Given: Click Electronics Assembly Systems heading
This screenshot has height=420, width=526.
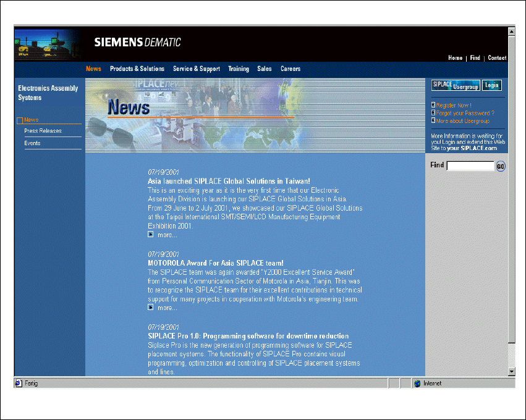Looking at the screenshot, I should 48,93.
